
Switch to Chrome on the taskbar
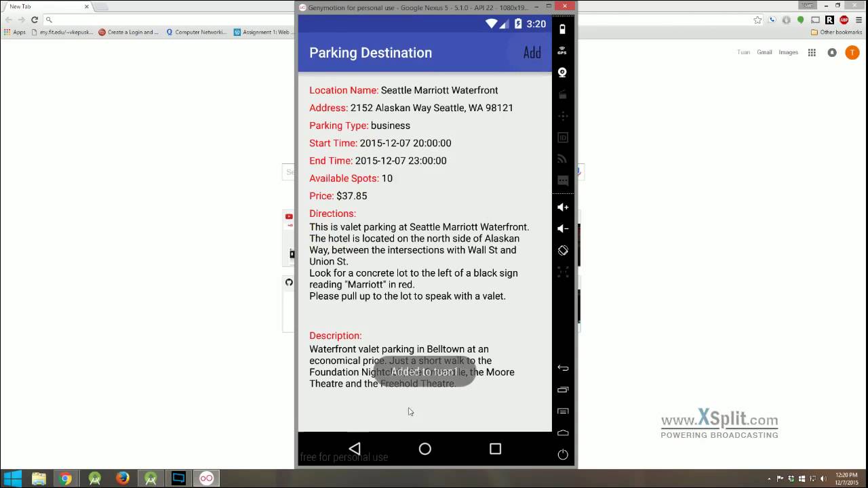[x=66, y=479]
